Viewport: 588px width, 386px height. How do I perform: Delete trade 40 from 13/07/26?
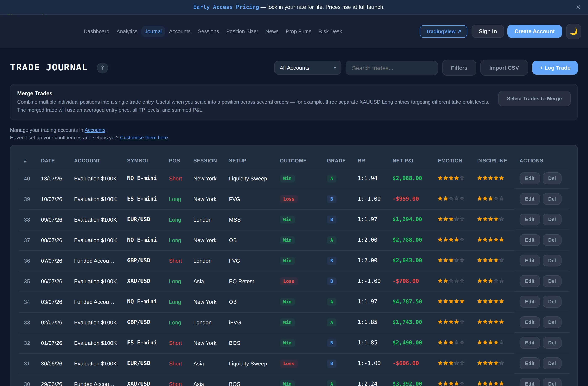click(552, 179)
